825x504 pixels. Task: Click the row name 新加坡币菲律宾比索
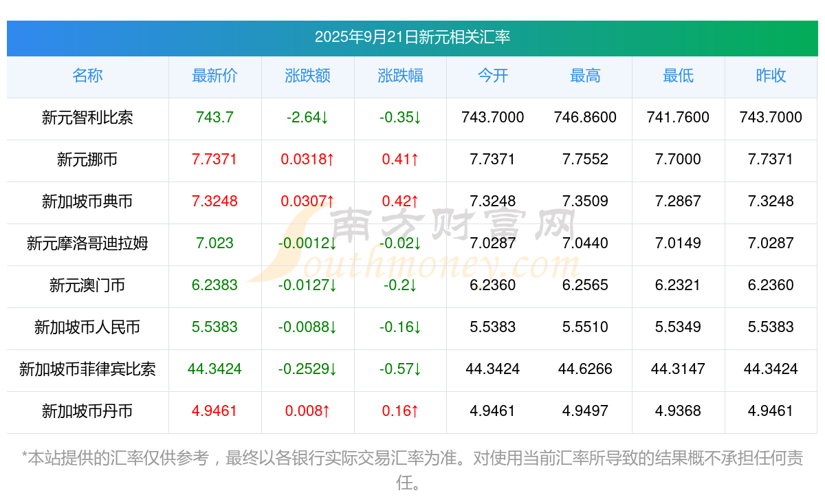tap(87, 369)
